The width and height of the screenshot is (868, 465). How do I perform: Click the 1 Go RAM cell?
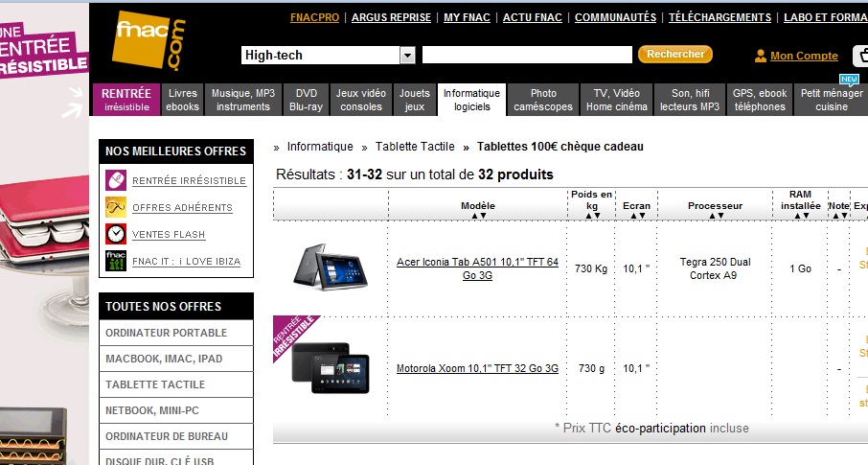tap(800, 268)
